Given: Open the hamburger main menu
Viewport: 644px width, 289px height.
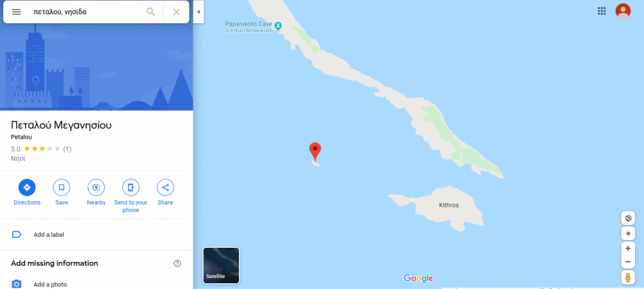Looking at the screenshot, I should coord(17,12).
